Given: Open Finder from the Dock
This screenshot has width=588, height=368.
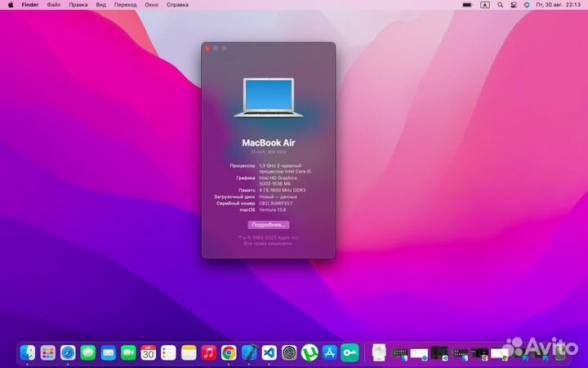Looking at the screenshot, I should pyautogui.click(x=28, y=353).
